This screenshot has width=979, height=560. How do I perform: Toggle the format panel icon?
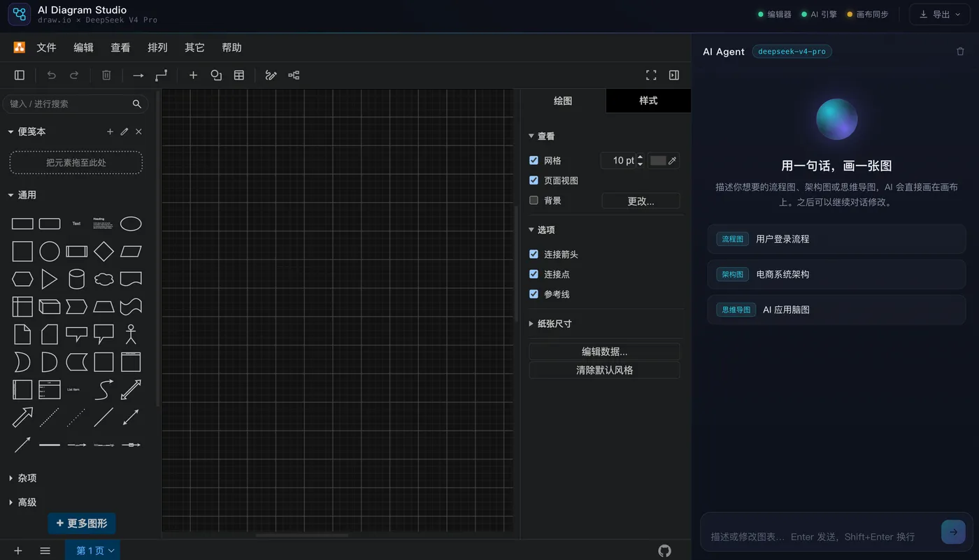tap(674, 75)
